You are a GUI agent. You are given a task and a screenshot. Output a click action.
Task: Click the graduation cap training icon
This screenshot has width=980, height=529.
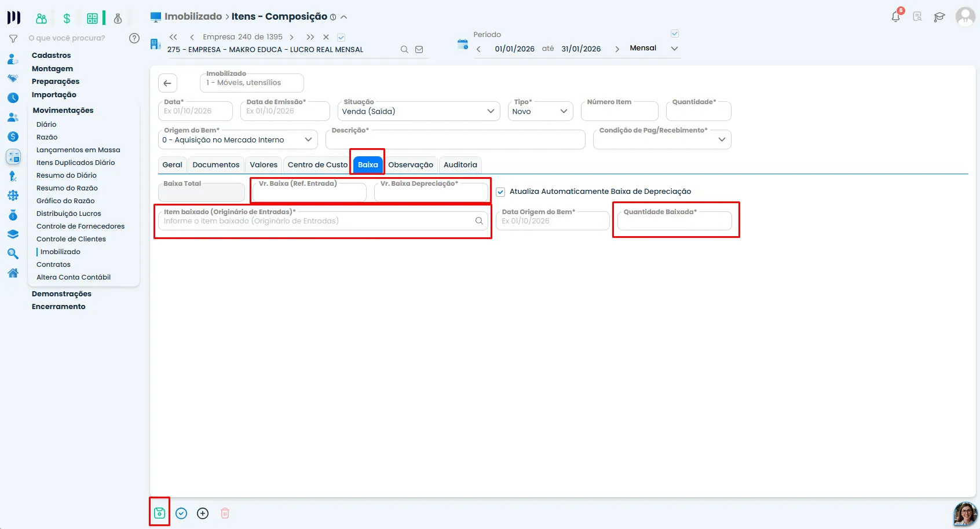click(x=939, y=17)
